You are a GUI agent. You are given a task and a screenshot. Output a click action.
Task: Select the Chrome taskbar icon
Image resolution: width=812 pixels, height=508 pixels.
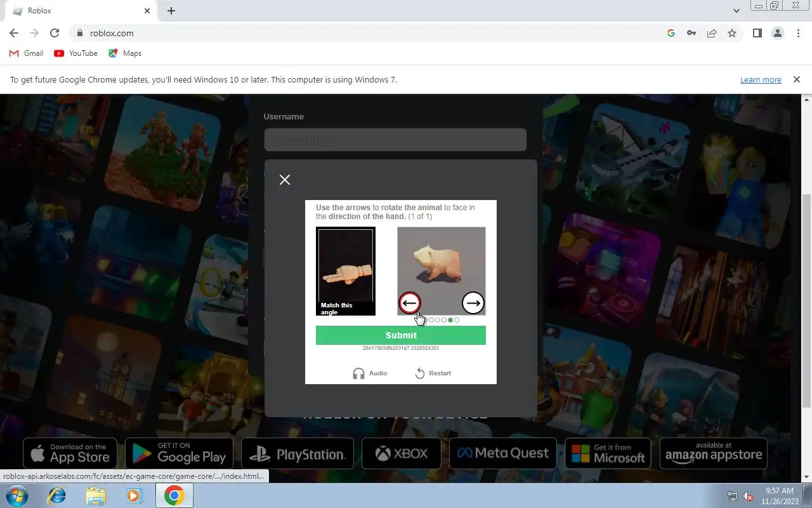(174, 495)
